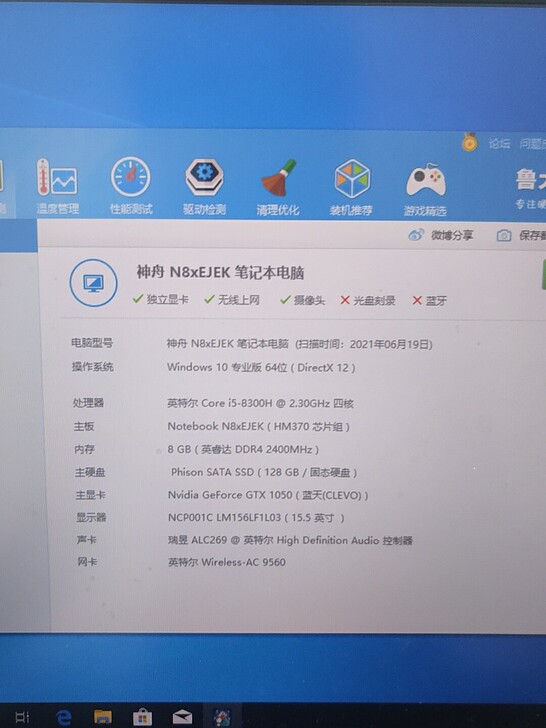Click the Notebook N8xEJEK HM370 motherboard value
Screen dimensions: 546x728
[259, 426]
